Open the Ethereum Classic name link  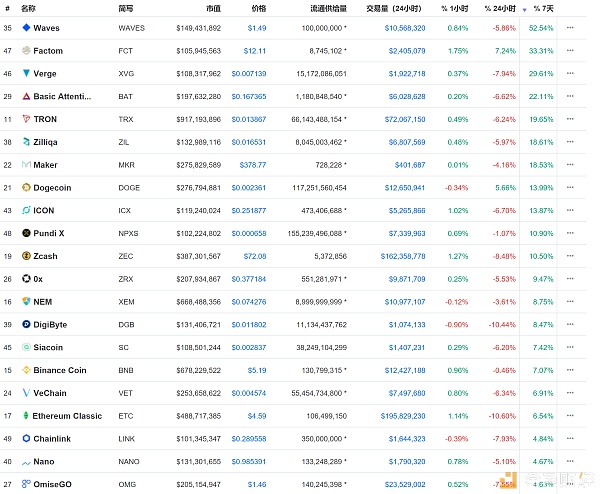(x=67, y=416)
